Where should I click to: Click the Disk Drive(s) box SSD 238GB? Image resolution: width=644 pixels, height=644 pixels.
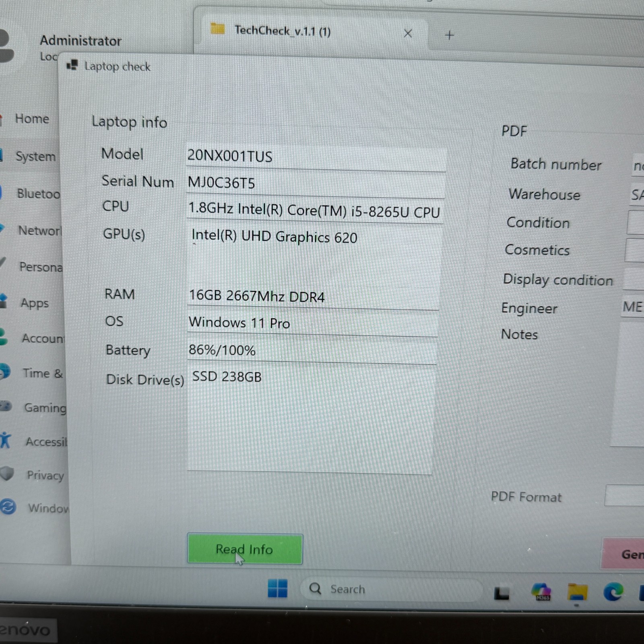tap(310, 420)
